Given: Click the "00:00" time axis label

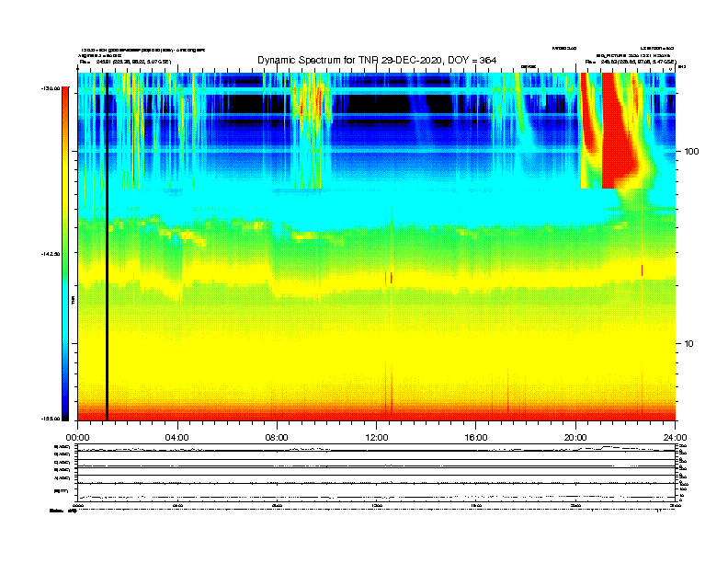Looking at the screenshot, I should 77,438.
